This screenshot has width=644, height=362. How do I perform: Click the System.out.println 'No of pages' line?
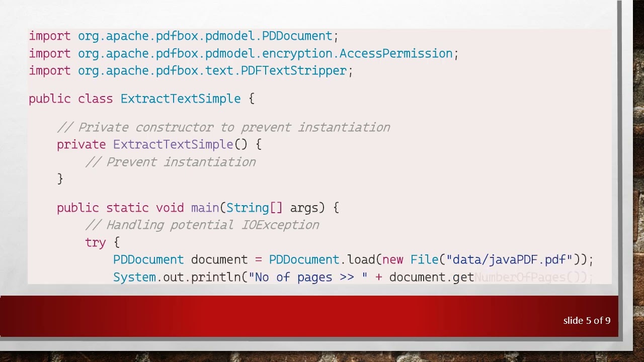coord(353,277)
